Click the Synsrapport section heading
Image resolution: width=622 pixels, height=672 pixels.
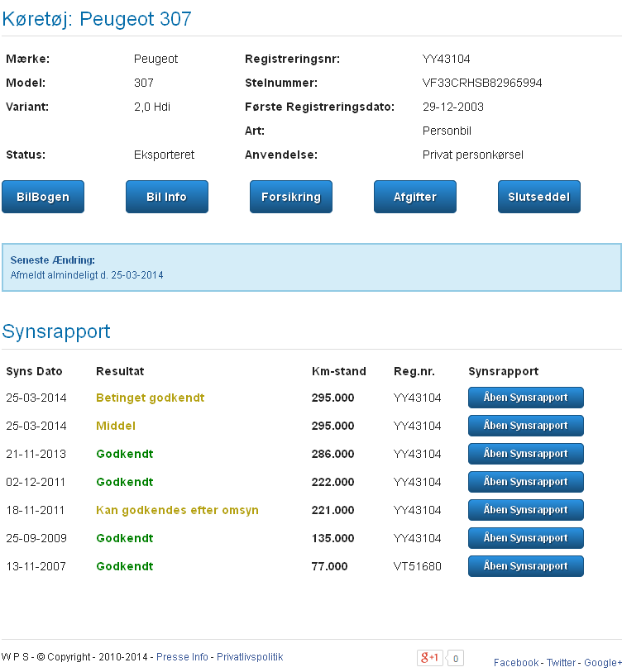(56, 331)
